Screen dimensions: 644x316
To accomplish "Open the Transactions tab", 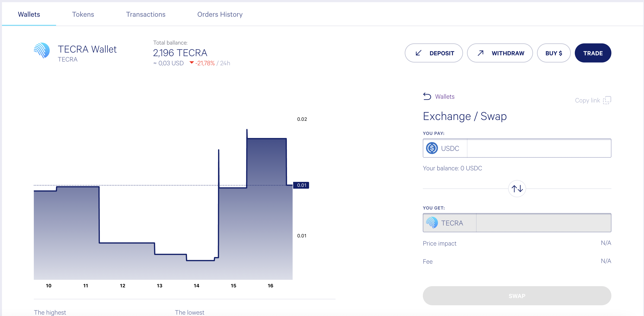I will (x=146, y=15).
